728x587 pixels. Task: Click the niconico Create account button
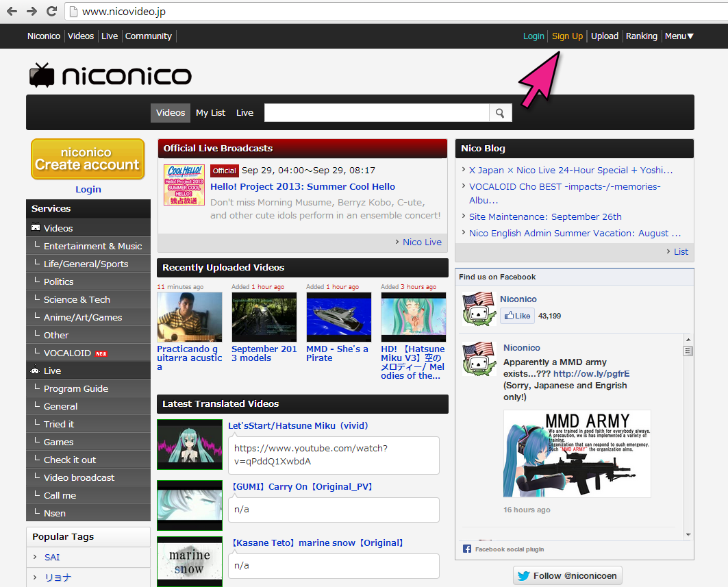pyautogui.click(x=88, y=159)
